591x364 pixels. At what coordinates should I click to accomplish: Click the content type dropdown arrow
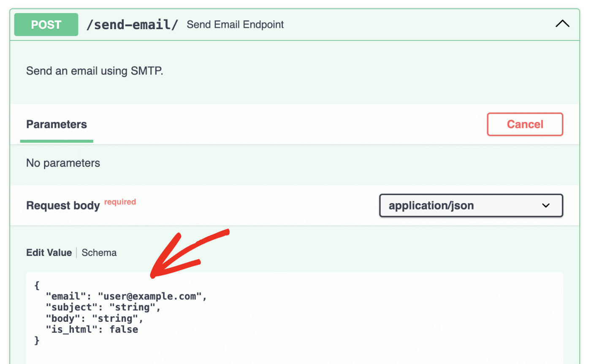tap(546, 206)
